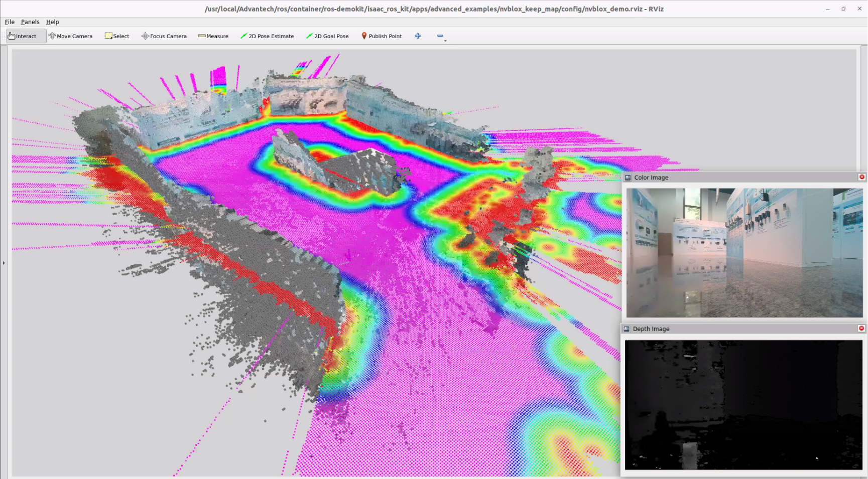Open the Help menu
868x479 pixels.
click(53, 22)
